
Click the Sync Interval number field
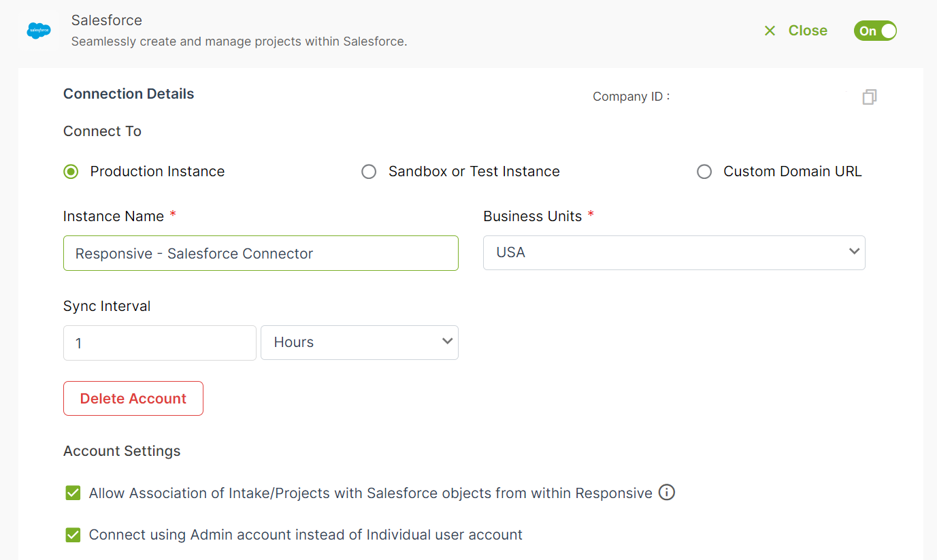[160, 343]
